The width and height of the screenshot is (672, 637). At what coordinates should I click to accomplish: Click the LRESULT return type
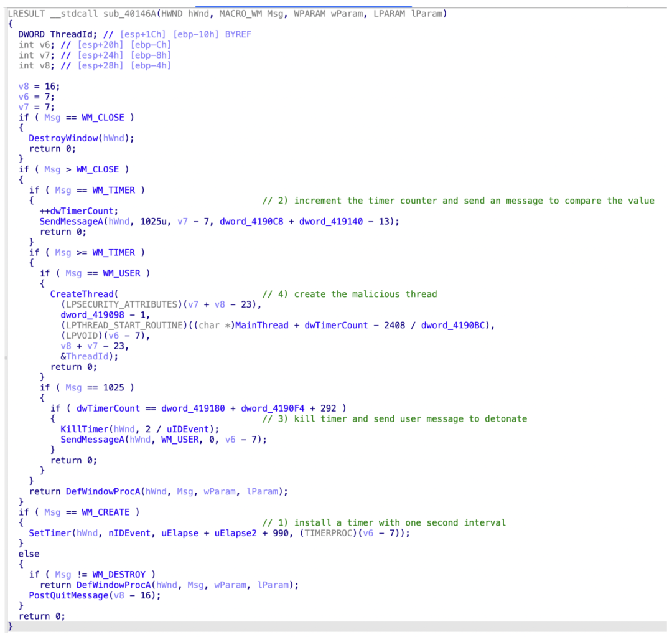pos(26,14)
